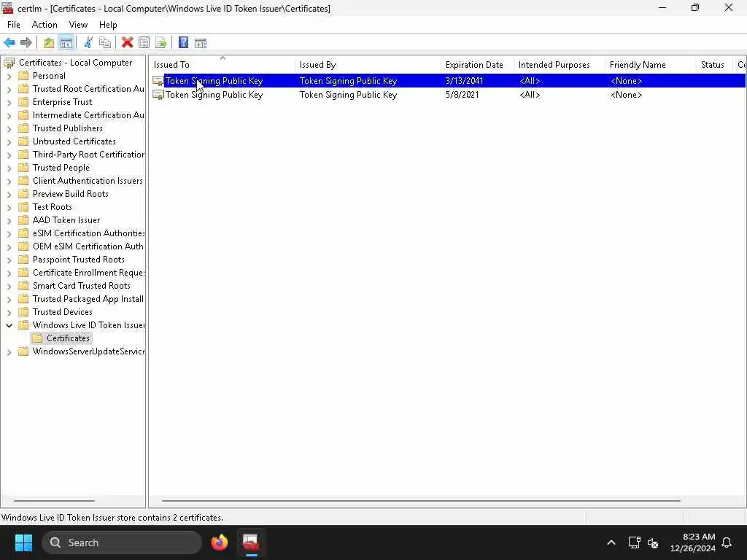Open the notifications bell
This screenshot has width=747, height=560.
727,542
